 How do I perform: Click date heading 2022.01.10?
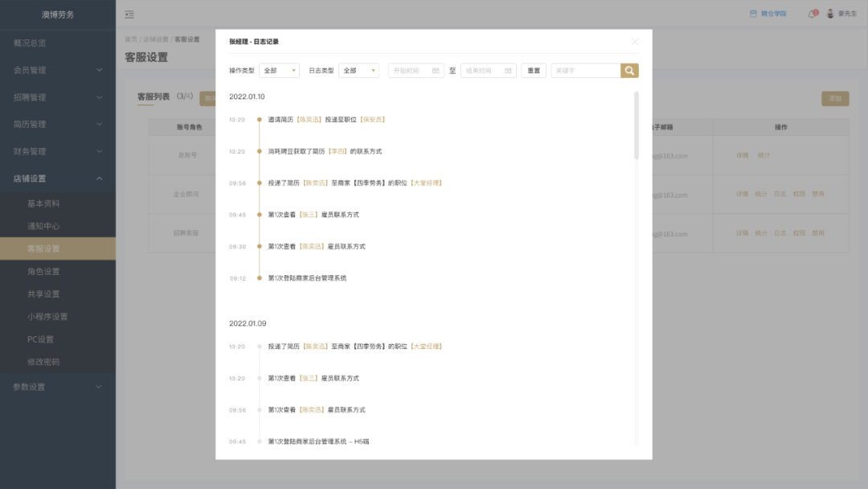coord(247,97)
